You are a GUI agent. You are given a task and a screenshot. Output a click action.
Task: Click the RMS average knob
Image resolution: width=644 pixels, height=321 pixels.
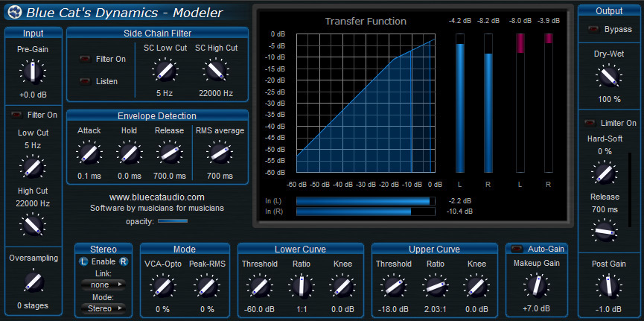(x=220, y=153)
